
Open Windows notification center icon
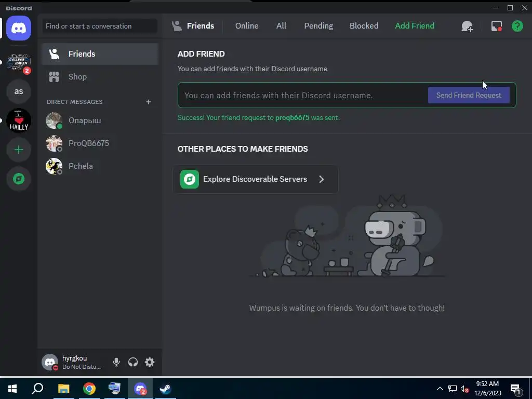tap(516, 389)
